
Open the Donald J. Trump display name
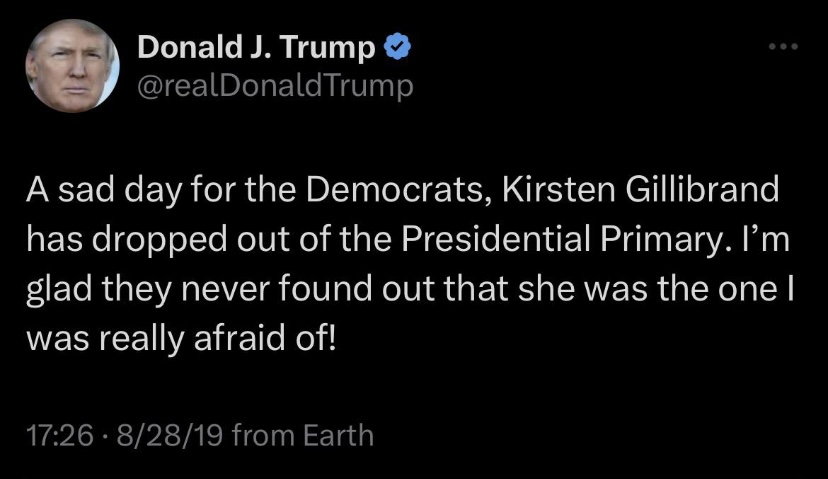(256, 47)
